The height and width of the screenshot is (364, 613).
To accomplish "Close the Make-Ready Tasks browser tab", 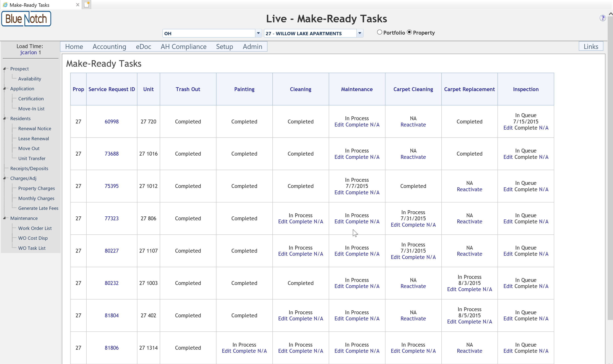I will point(78,5).
